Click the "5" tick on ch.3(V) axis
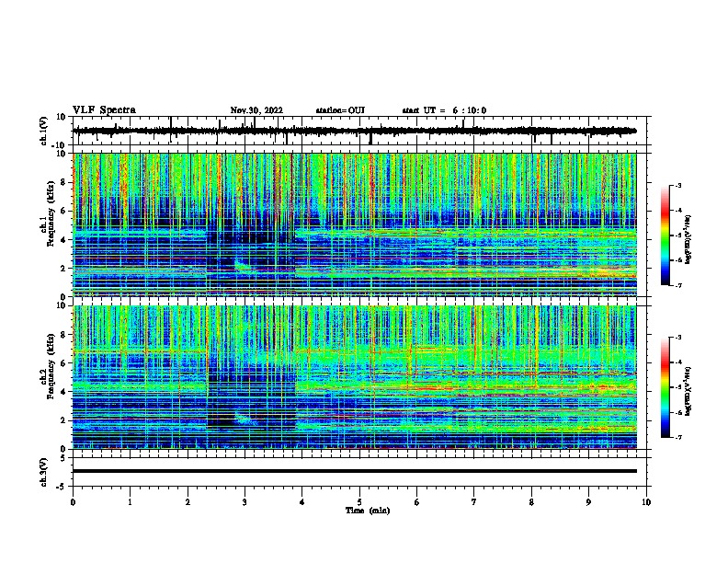 tap(63, 458)
